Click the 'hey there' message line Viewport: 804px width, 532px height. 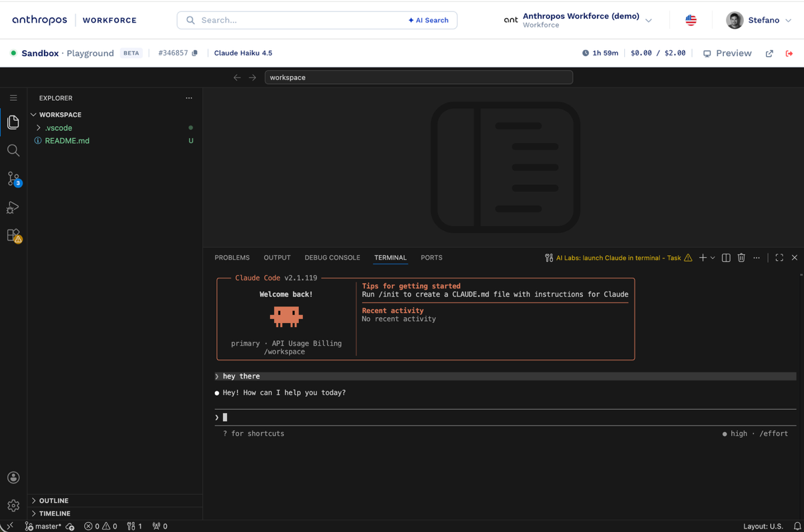505,376
